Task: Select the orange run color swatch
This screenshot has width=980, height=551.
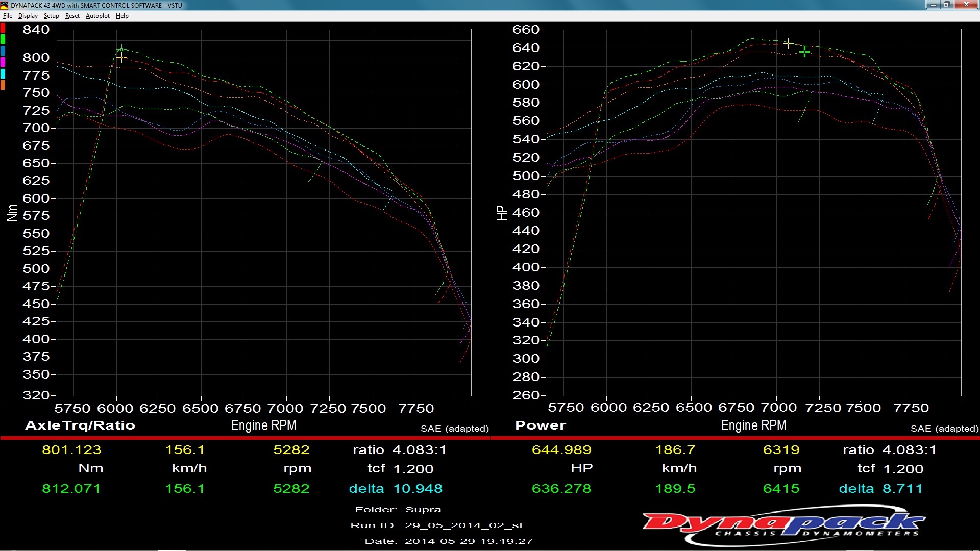Action: 3,85
